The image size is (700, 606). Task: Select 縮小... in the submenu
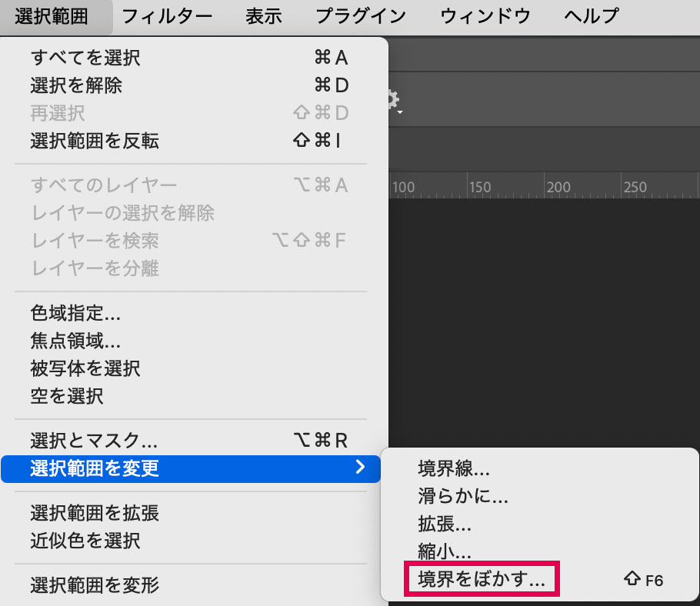click(x=540, y=551)
